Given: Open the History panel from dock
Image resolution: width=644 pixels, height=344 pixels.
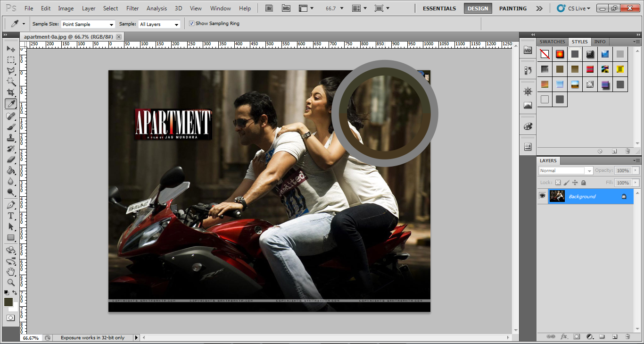Looking at the screenshot, I should click(528, 70).
